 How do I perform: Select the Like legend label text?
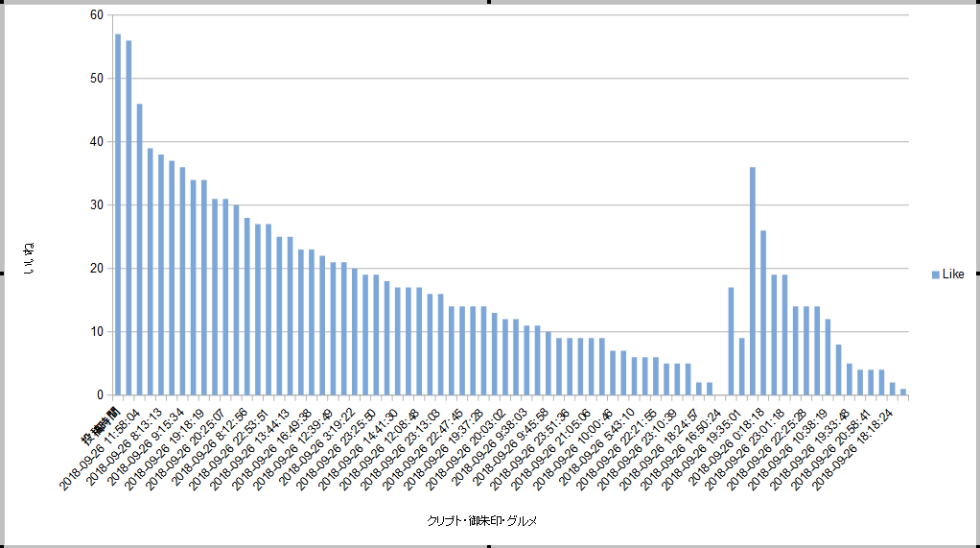click(953, 274)
